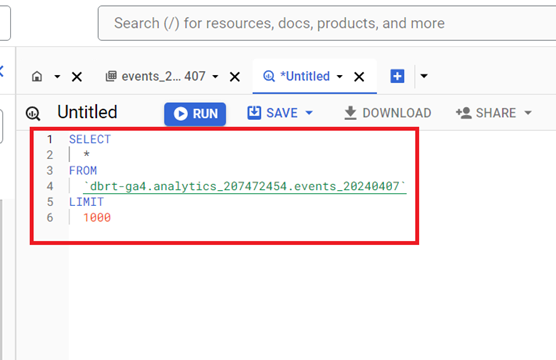This screenshot has height=360, width=556.
Task: Click the SELECT keyword on line 1
Action: click(90, 139)
